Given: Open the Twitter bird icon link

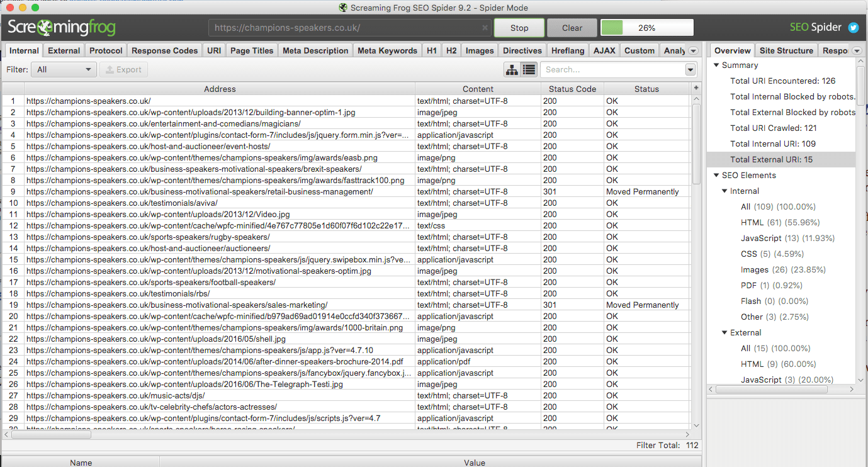Looking at the screenshot, I should coord(854,28).
